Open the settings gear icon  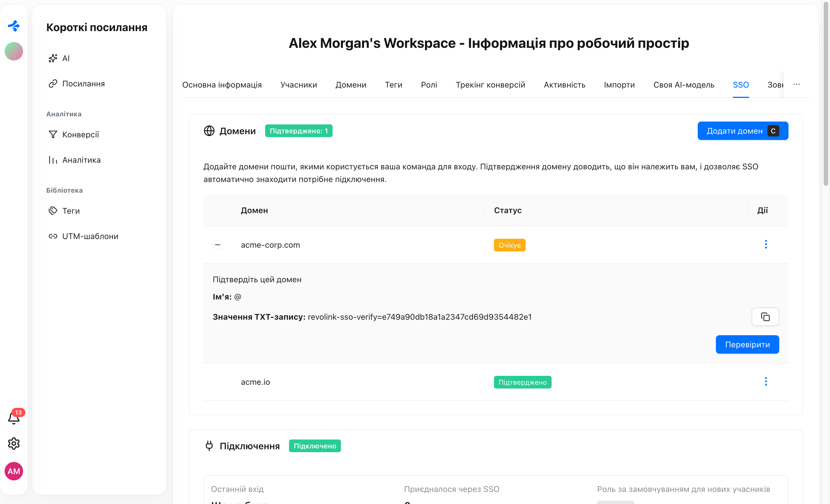click(14, 444)
